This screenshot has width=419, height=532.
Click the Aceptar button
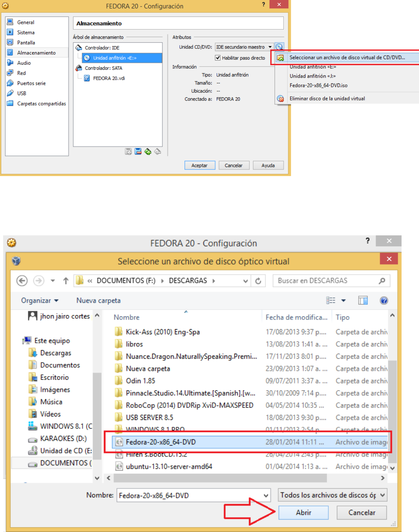tap(200, 165)
